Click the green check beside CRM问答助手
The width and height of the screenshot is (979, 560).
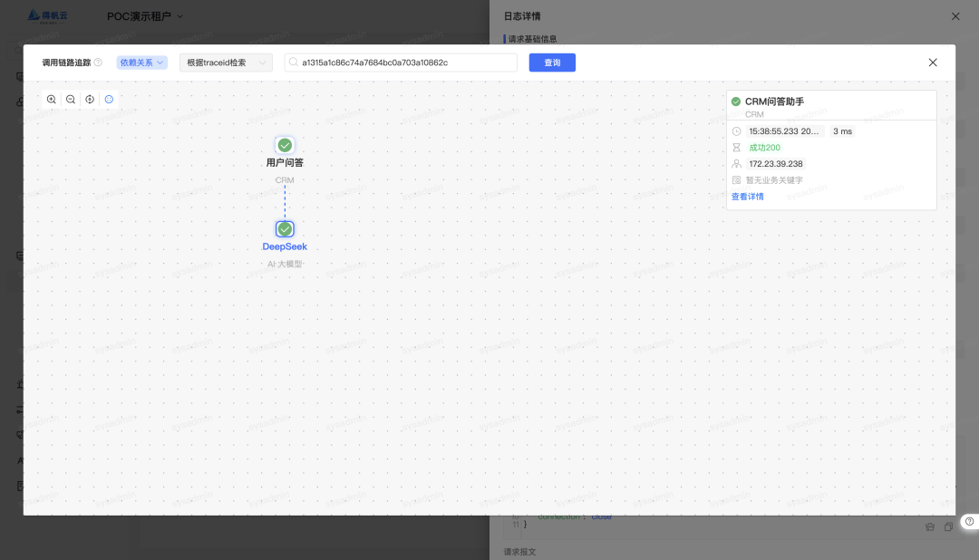736,101
